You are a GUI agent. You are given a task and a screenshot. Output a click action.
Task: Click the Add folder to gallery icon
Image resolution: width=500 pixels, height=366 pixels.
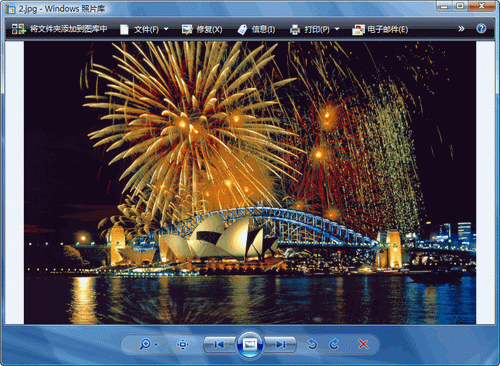point(19,29)
